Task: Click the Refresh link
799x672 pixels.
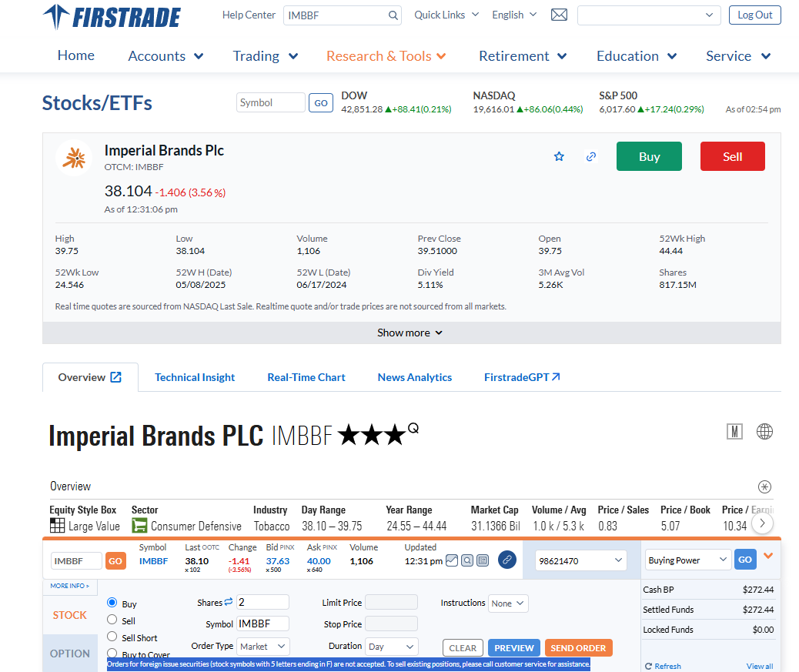Action: [664, 666]
